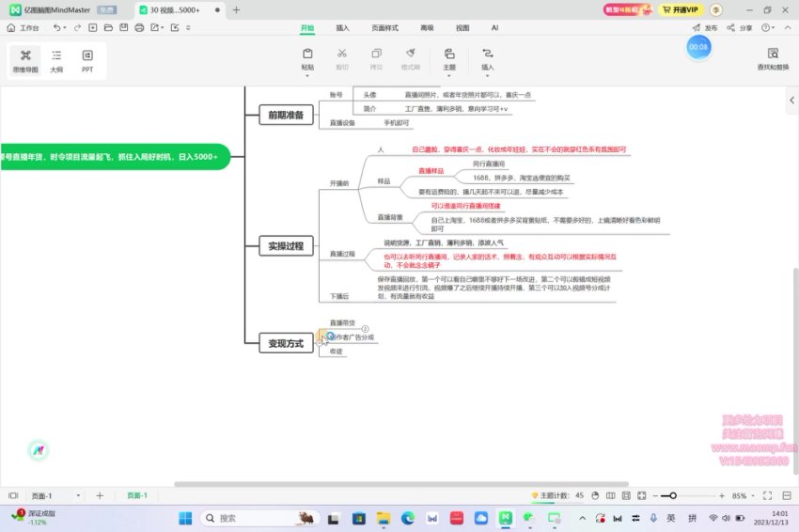Select the 实操过程 mind map node

tap(286, 246)
